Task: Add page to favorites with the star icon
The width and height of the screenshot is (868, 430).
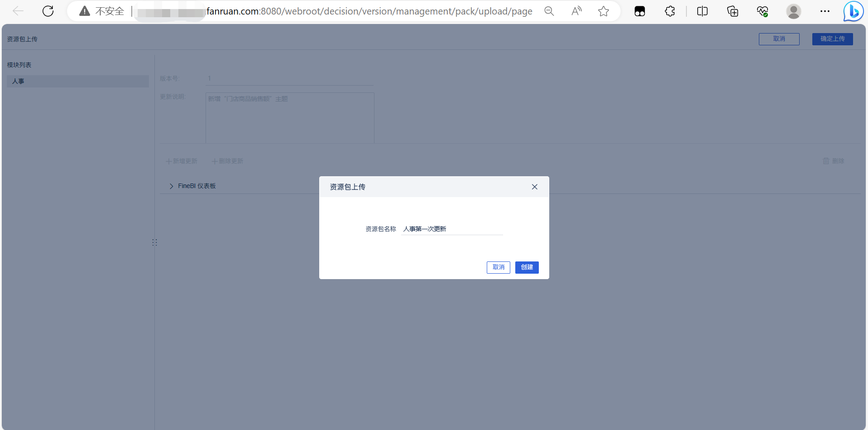Action: (x=604, y=11)
